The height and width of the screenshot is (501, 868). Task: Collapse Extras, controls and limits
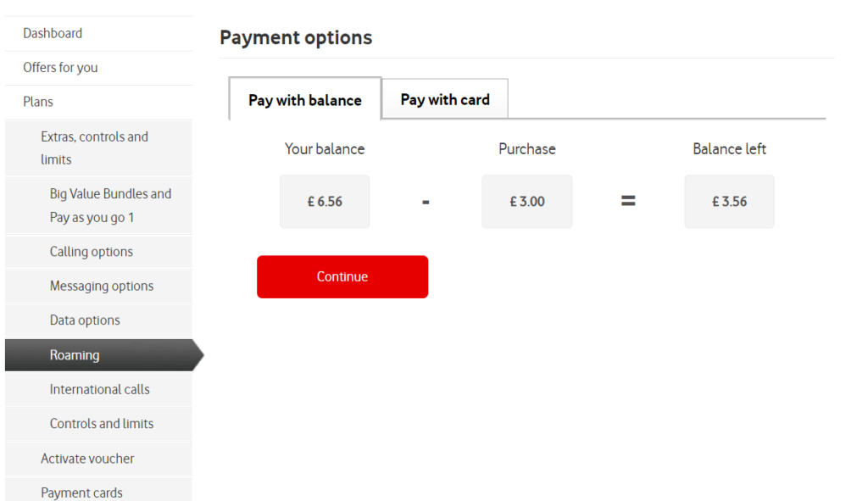tap(94, 148)
